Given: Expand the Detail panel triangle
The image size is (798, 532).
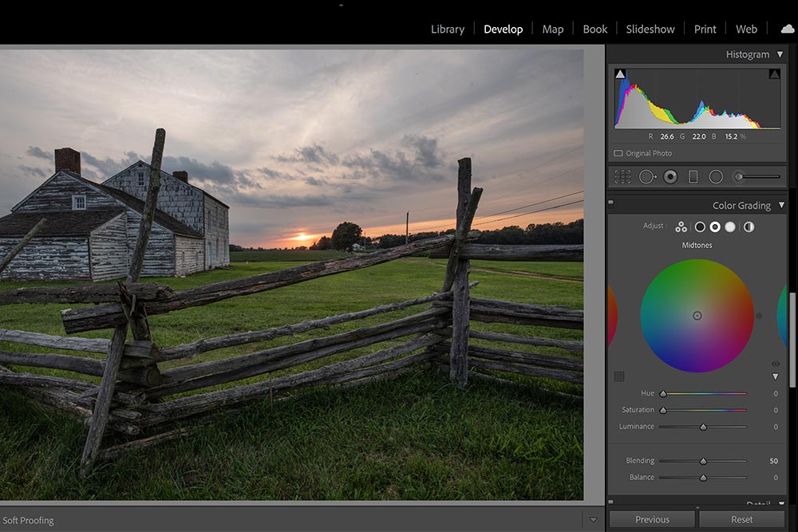Looking at the screenshot, I should click(x=781, y=503).
